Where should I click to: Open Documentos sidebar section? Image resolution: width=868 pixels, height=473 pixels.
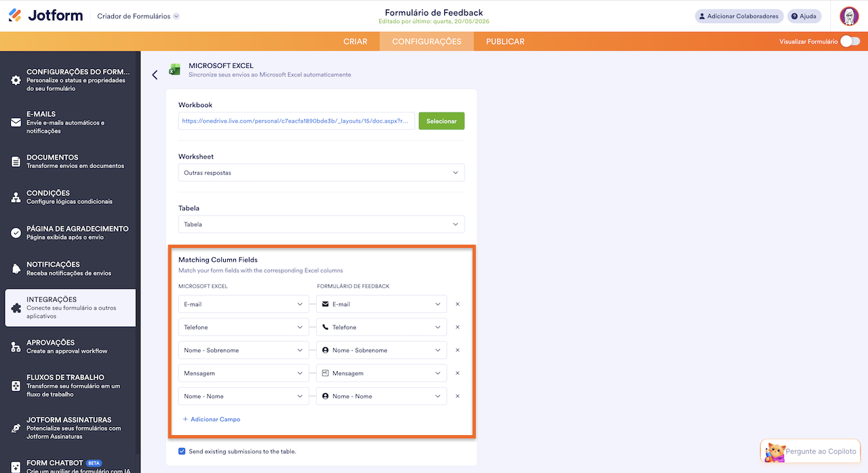pos(70,161)
